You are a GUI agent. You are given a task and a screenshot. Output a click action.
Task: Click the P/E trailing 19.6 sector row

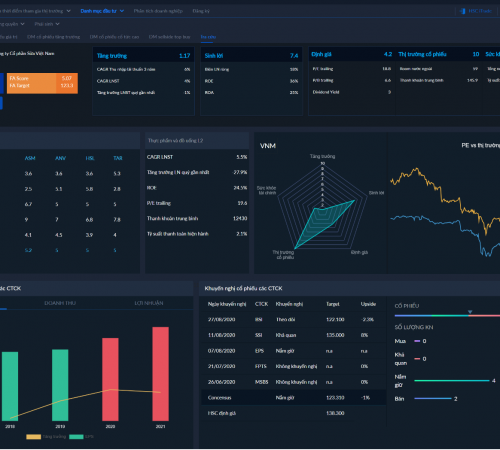[x=197, y=203]
